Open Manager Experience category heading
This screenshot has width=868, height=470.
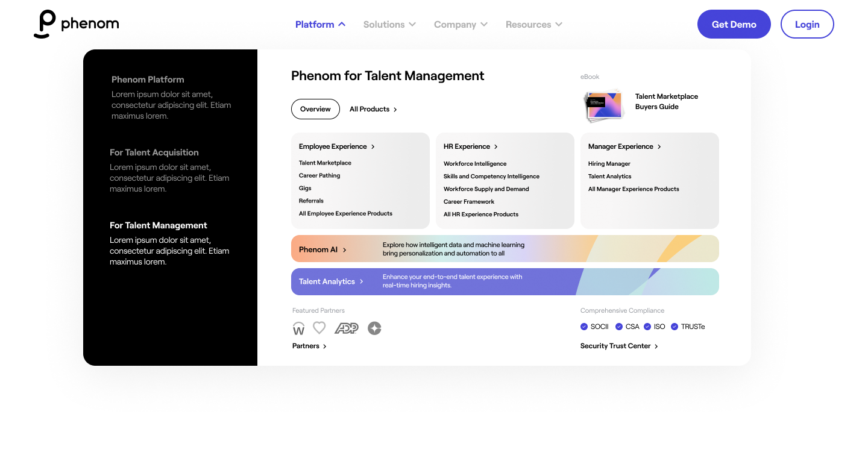point(624,146)
